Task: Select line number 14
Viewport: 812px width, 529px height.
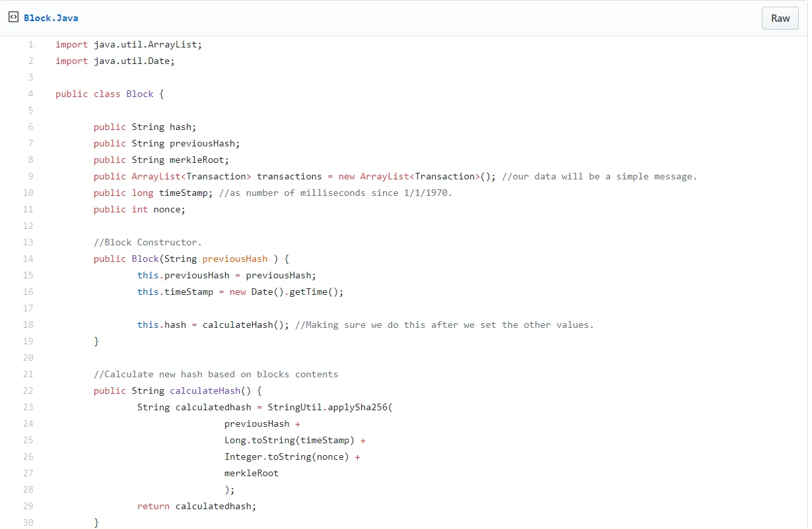Action: point(28,259)
